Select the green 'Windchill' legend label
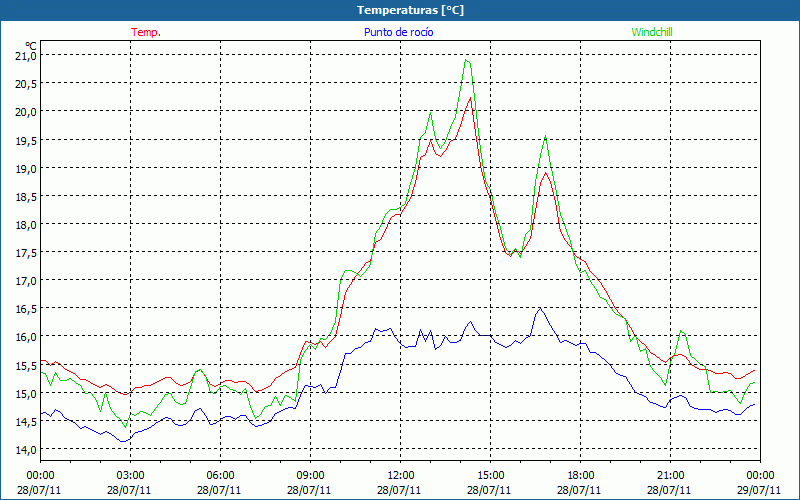800x500 pixels. click(652, 32)
